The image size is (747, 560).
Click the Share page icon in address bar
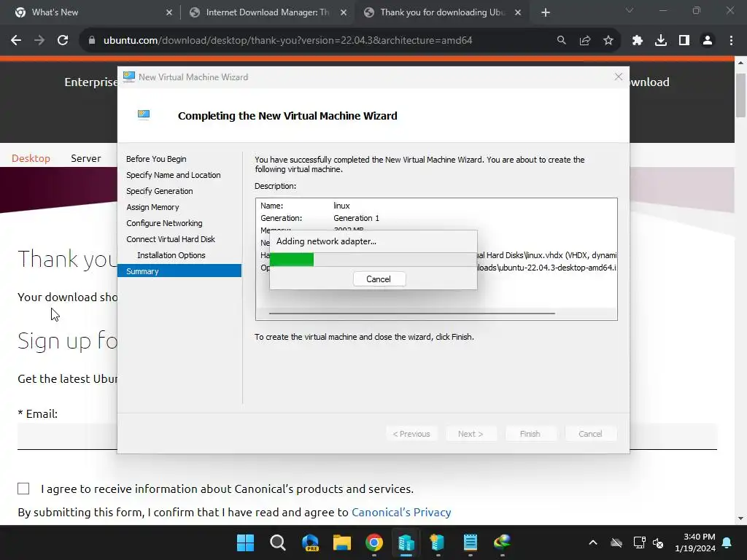[585, 41]
